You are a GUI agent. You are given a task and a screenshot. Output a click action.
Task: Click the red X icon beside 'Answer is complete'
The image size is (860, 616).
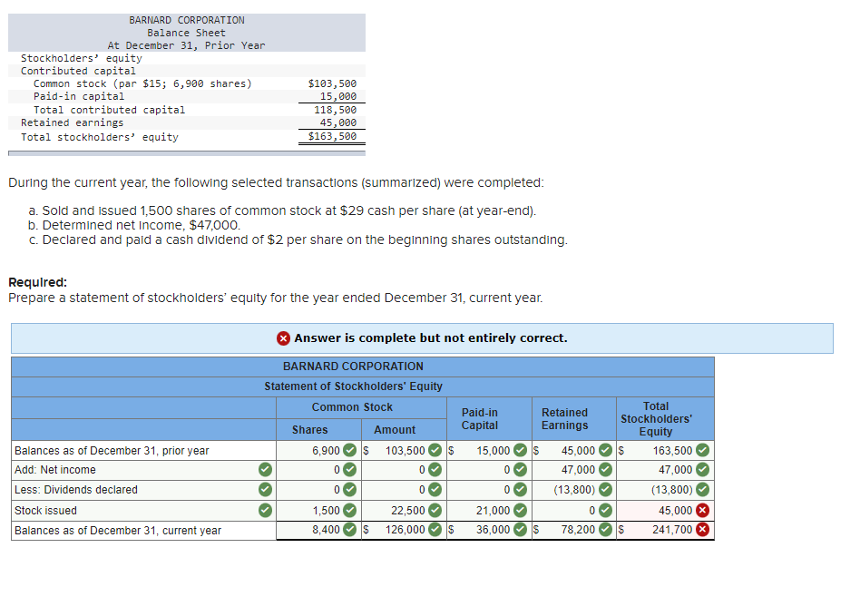point(283,338)
